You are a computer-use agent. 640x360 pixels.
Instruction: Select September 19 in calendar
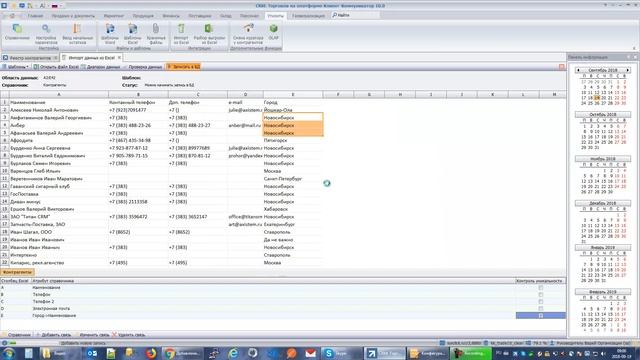[597, 98]
